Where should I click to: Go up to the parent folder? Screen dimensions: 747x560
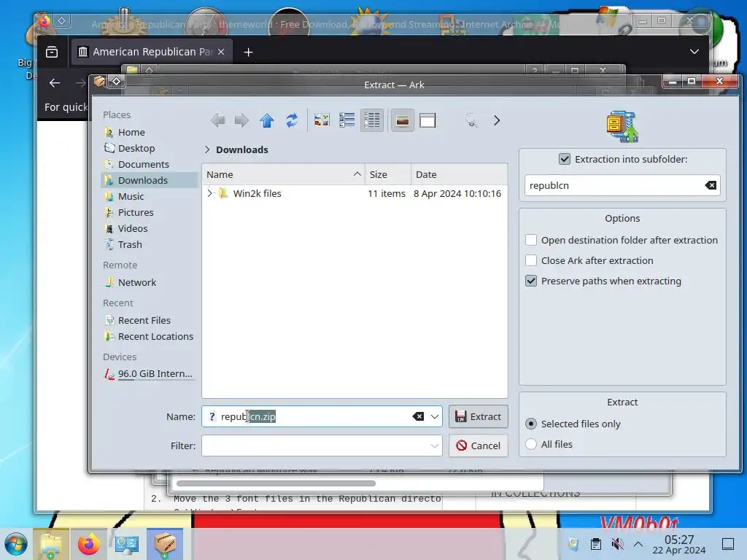point(267,120)
